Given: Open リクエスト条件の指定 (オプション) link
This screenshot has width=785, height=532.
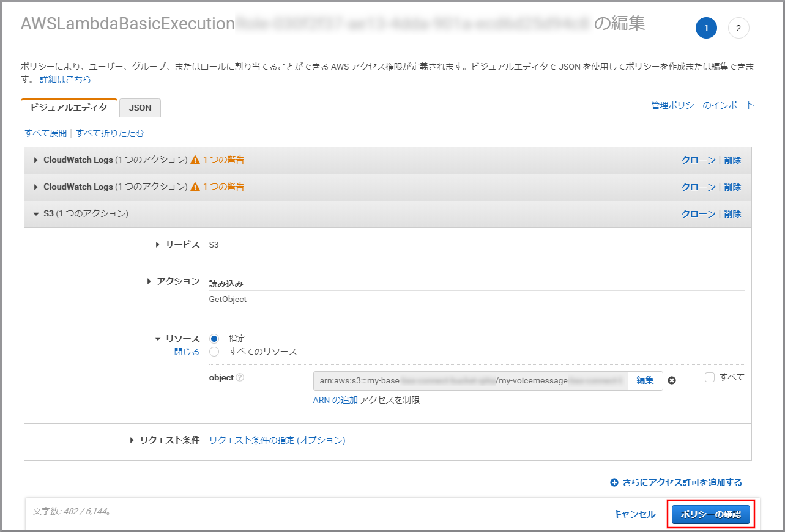Looking at the screenshot, I should coord(277,440).
